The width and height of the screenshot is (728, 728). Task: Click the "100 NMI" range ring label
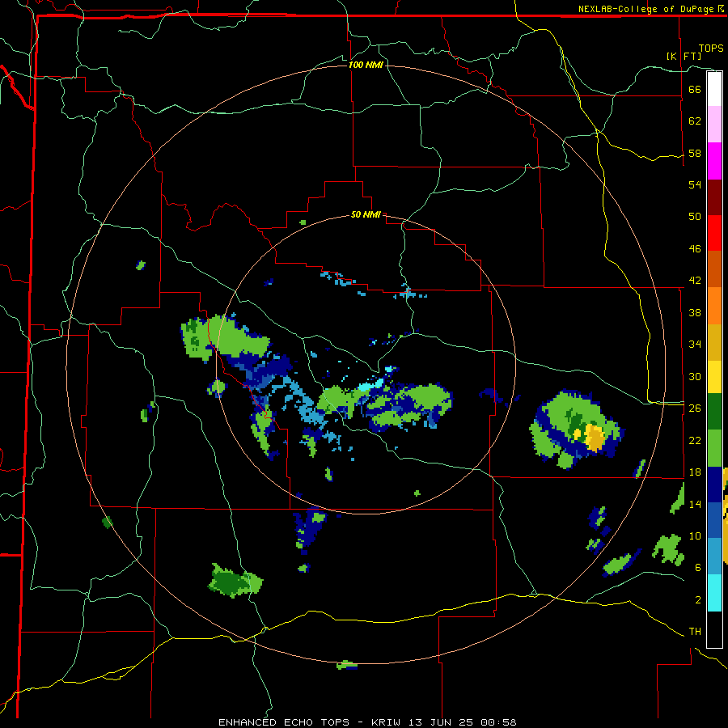366,65
